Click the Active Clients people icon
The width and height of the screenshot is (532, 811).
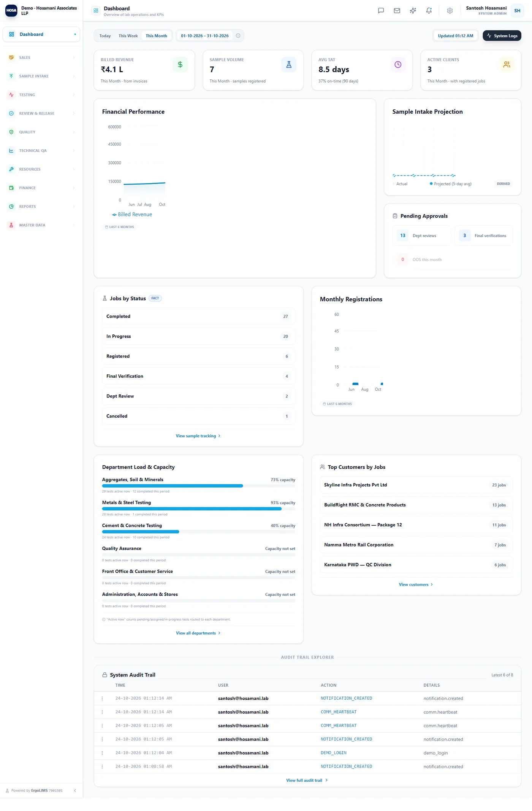tap(507, 65)
